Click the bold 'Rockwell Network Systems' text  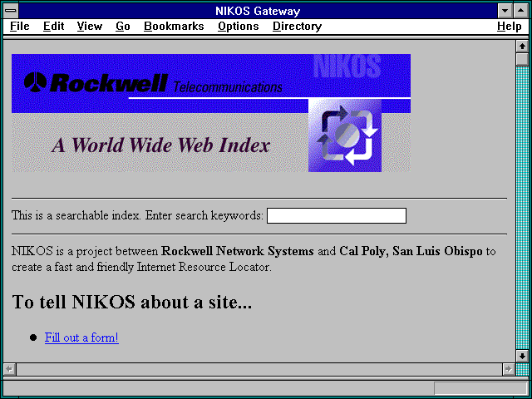(x=238, y=251)
